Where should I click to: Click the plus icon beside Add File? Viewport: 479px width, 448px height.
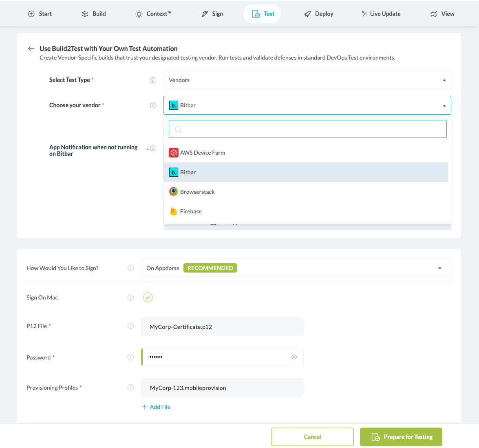[x=144, y=407]
